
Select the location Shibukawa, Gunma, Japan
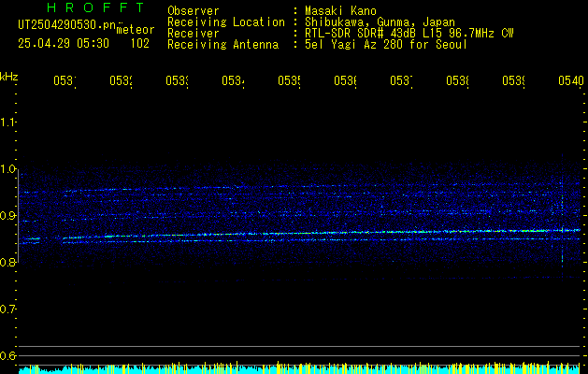[380, 22]
